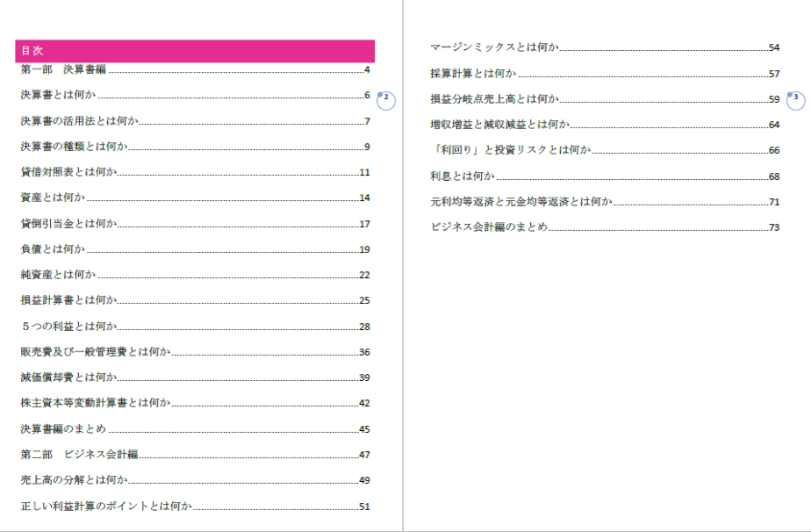The image size is (811, 532).
Task: Open ビジネス会計編のまとめ entry
Action: pos(489,227)
